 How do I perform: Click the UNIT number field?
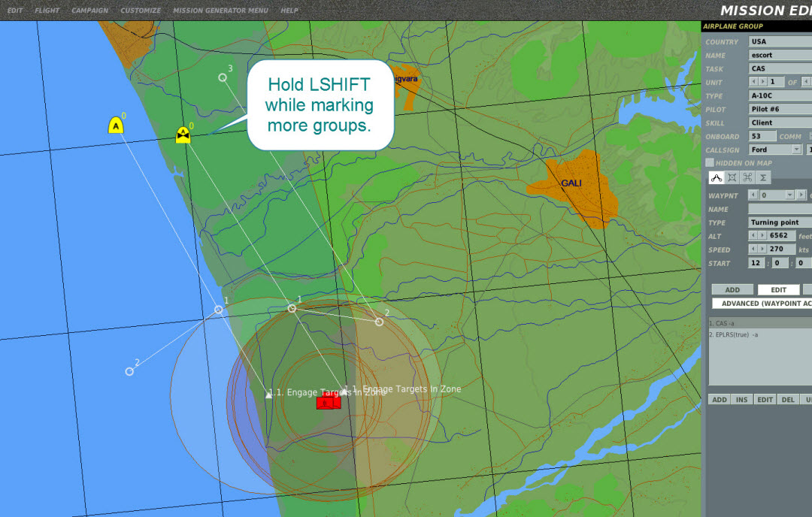coord(776,82)
